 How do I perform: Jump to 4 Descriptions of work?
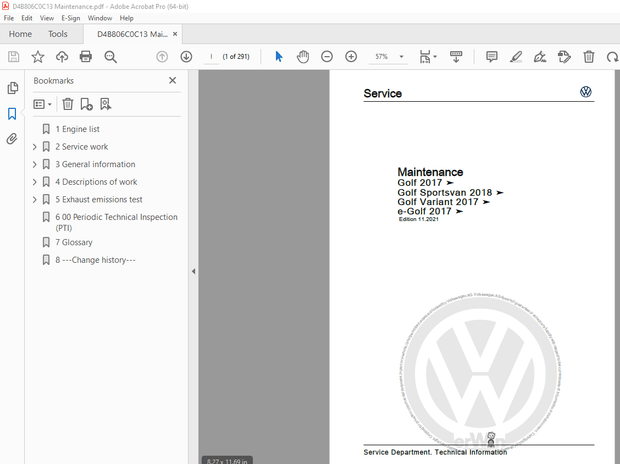click(x=96, y=182)
